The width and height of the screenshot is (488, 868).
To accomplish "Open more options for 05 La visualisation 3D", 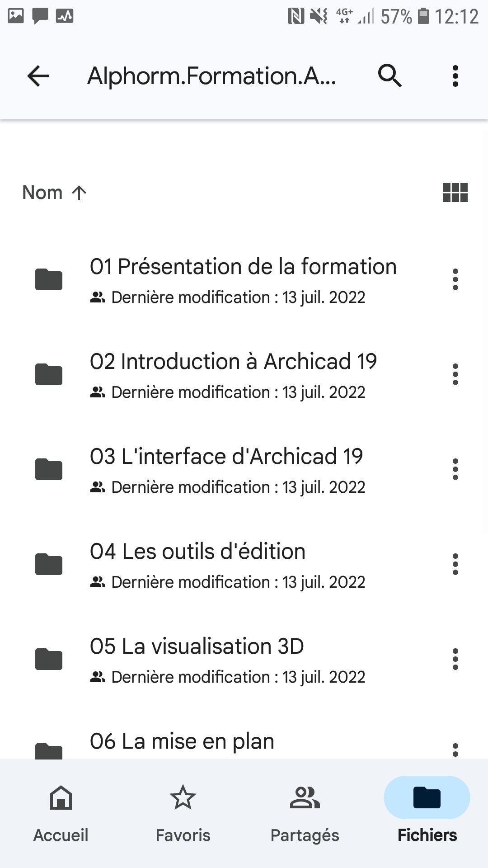I will point(455,659).
